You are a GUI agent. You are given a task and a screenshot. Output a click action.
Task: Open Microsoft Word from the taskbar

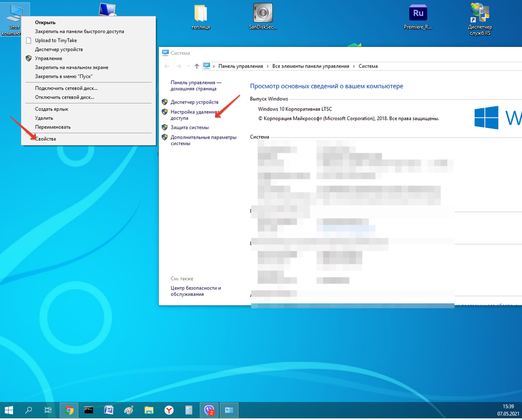pyautogui.click(x=109, y=410)
